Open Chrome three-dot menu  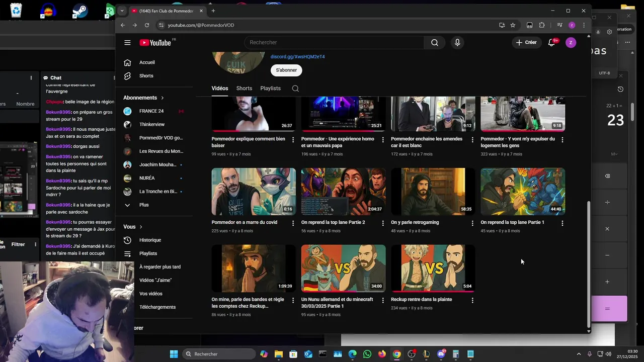[x=584, y=25]
